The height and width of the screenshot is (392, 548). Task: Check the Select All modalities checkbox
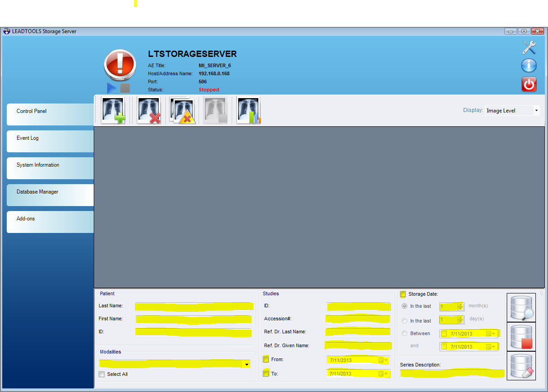102,374
